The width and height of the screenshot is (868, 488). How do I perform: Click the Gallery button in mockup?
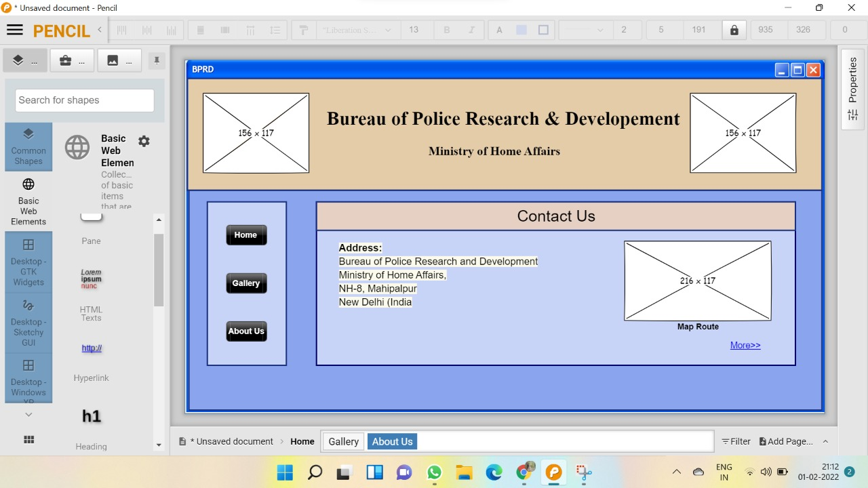(x=246, y=283)
